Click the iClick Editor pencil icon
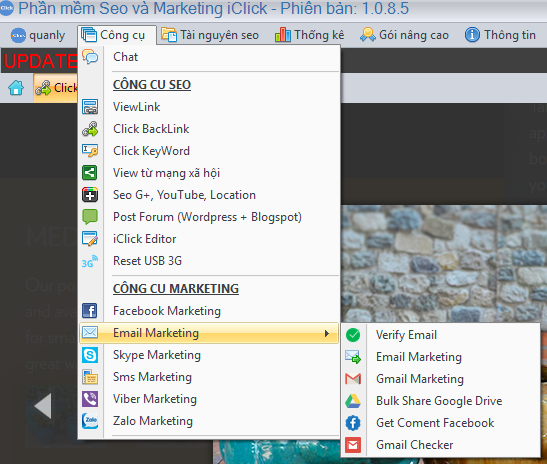 [x=90, y=239]
